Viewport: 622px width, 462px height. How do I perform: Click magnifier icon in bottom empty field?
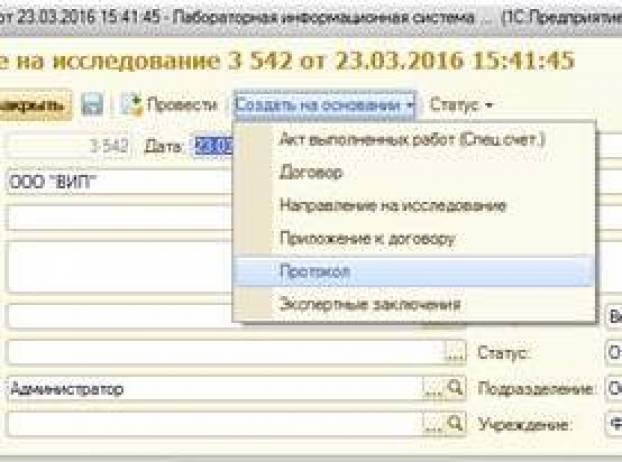click(455, 423)
